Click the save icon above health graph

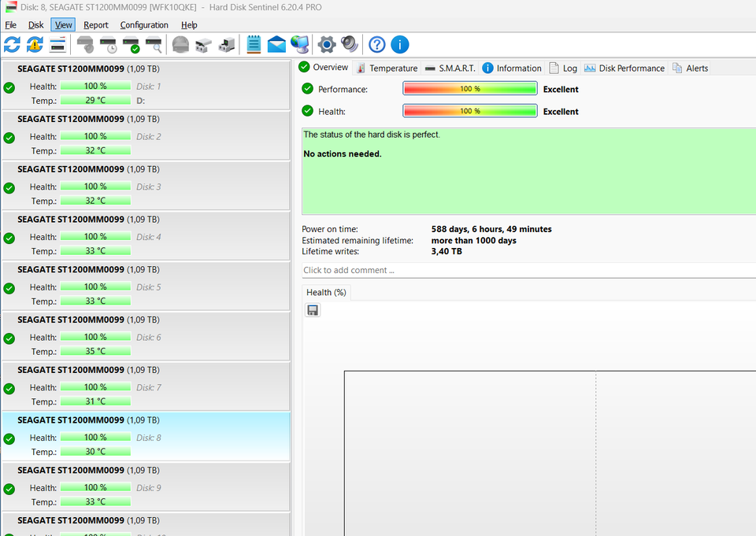point(313,310)
